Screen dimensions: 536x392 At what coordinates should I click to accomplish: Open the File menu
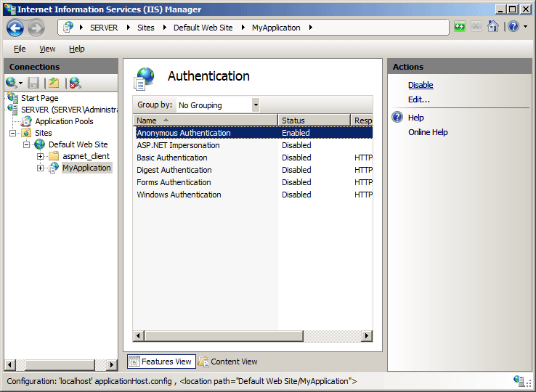20,49
